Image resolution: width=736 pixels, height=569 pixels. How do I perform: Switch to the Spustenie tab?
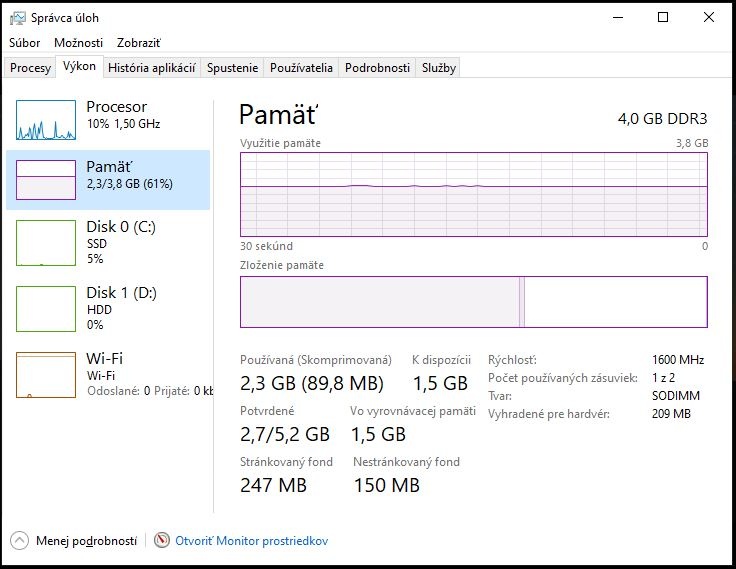(x=232, y=68)
